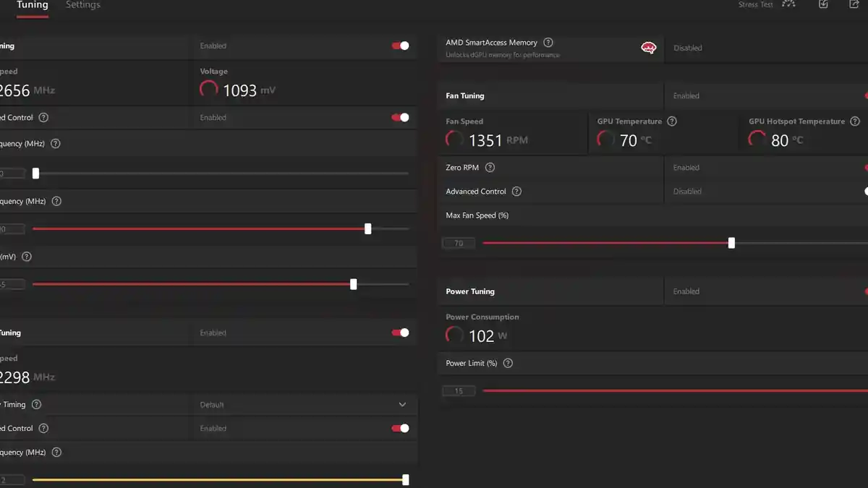Screen dimensions: 868x488
Task: Click the Zero RPM help question mark
Action: pos(490,168)
